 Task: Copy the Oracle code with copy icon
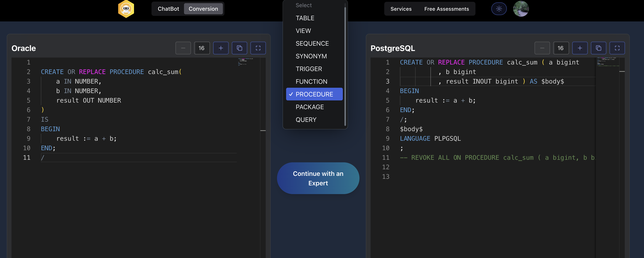click(239, 48)
